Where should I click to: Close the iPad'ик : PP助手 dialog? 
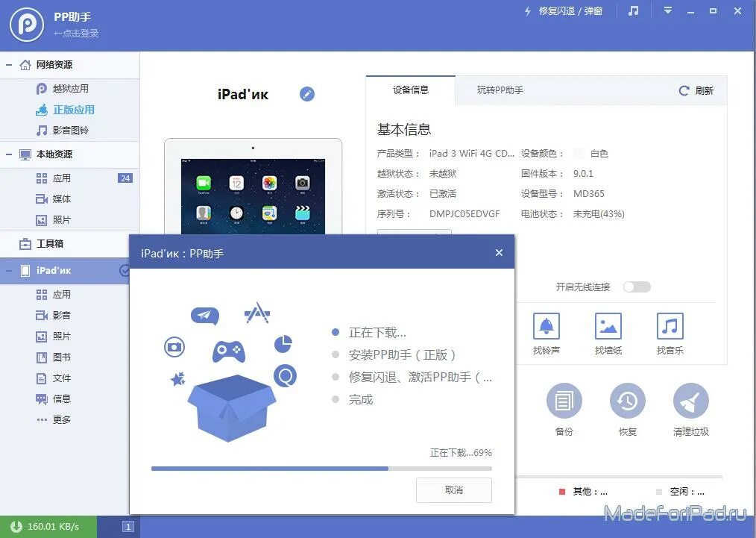click(499, 253)
